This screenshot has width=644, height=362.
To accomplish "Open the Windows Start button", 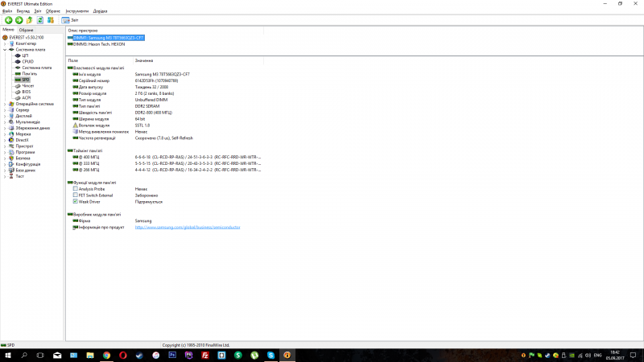I will (x=8, y=356).
